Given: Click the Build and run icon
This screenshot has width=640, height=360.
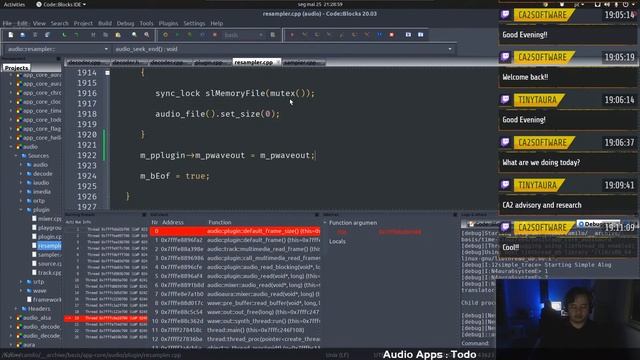Looking at the screenshot, I should point(190,35).
